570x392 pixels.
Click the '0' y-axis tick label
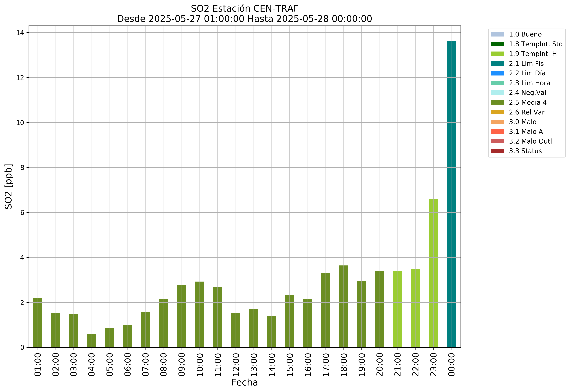(22, 348)
